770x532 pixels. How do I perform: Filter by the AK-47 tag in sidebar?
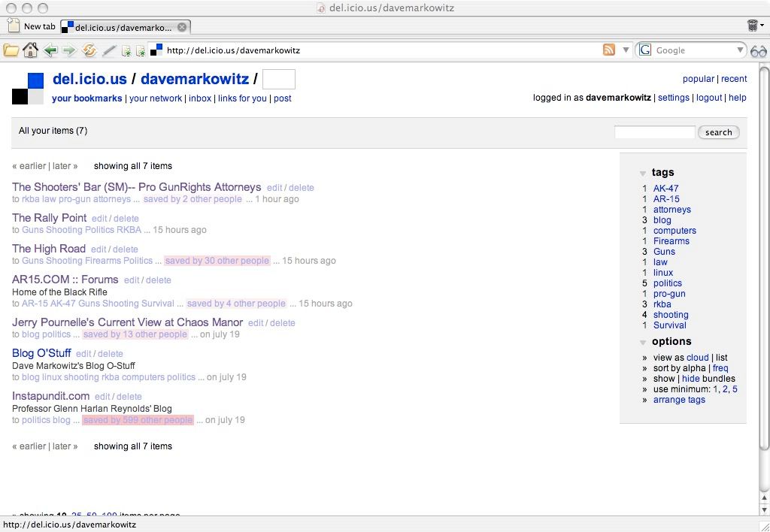(666, 189)
